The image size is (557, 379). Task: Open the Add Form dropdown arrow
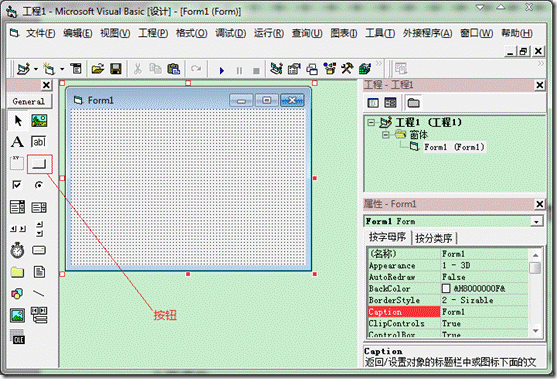click(62, 69)
